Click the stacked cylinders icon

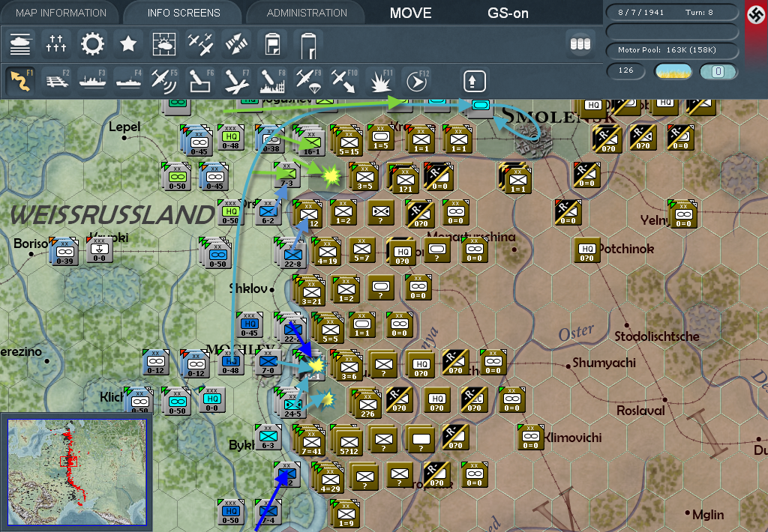point(580,44)
